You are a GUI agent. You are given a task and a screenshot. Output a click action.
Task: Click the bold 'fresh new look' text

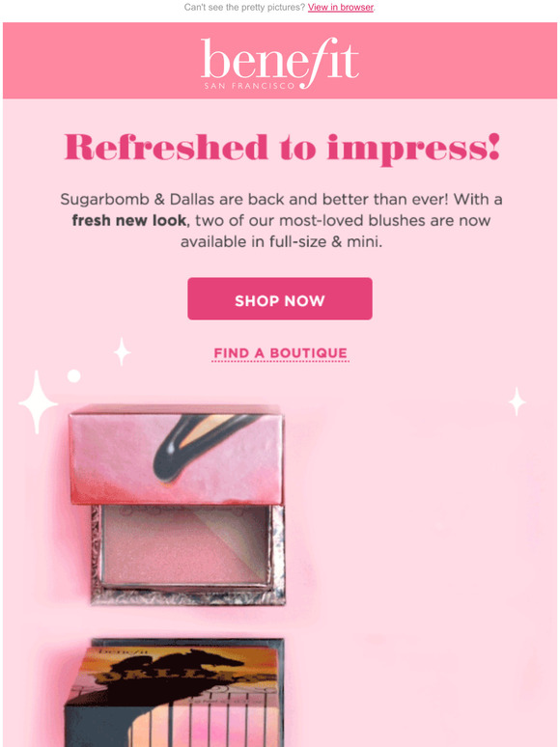[130, 221]
